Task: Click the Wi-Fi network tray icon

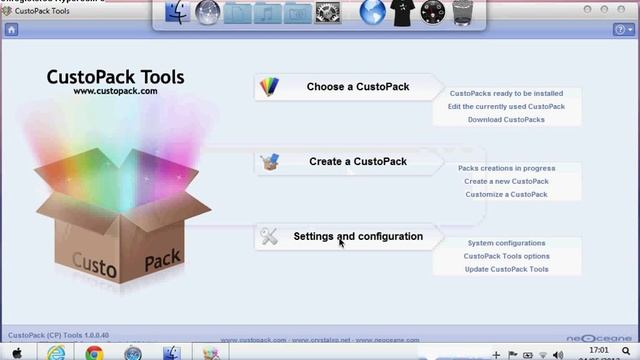Action: coord(543,355)
